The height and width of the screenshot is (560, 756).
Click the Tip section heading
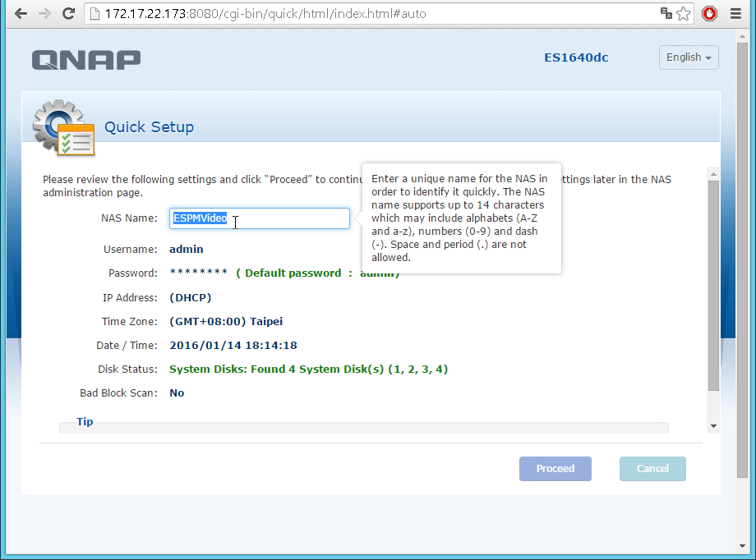coord(85,422)
